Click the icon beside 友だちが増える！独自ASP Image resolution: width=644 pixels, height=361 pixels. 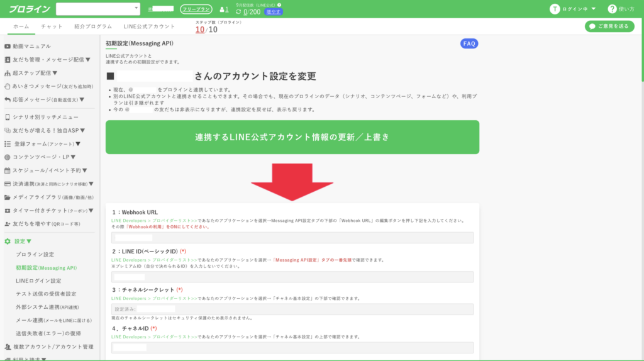(8, 131)
